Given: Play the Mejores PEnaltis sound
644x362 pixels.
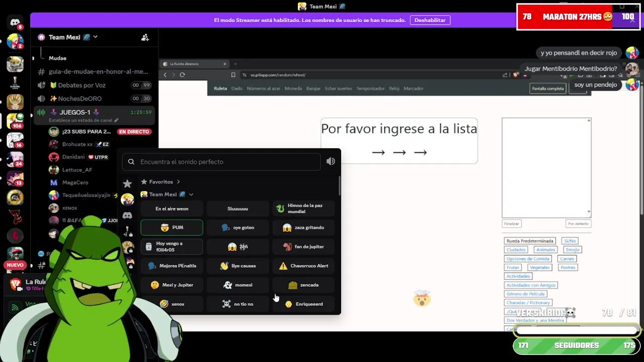Looking at the screenshot, I should pyautogui.click(x=172, y=266).
